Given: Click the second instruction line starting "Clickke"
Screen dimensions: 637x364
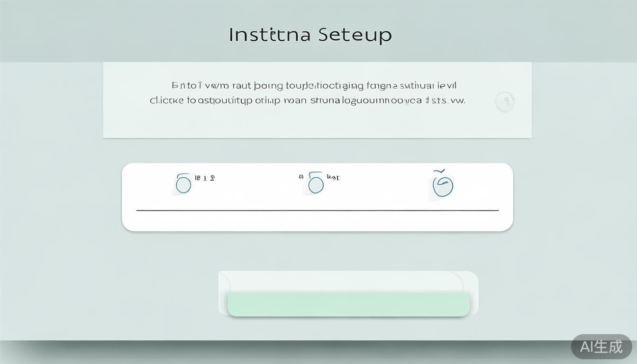Looking at the screenshot, I should 307,100.
